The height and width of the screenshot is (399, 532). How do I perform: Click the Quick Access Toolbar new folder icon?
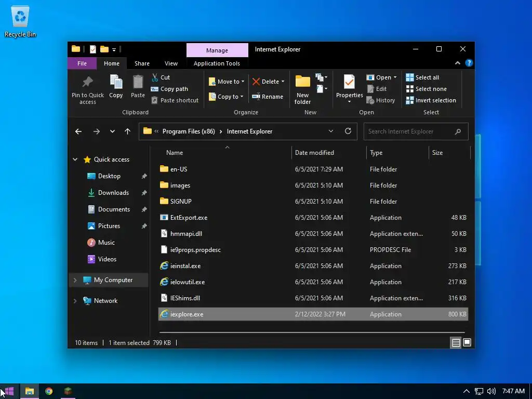tap(104, 49)
